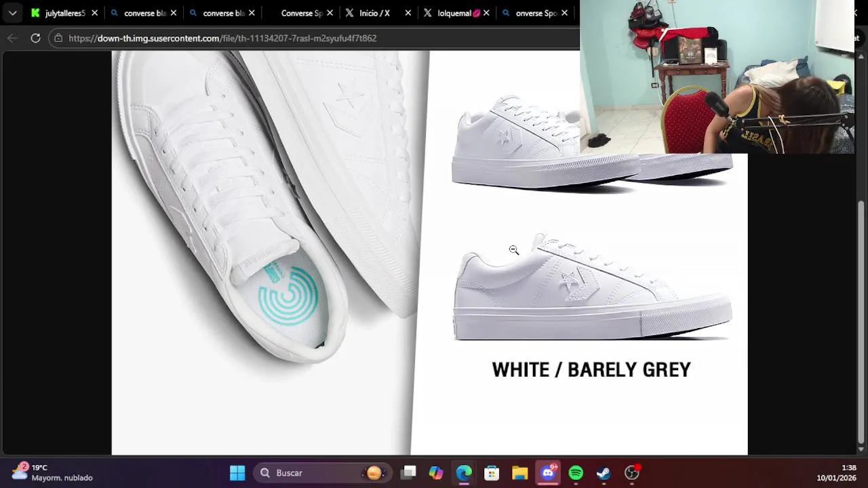Switch to the lolquemal tab

click(x=454, y=13)
